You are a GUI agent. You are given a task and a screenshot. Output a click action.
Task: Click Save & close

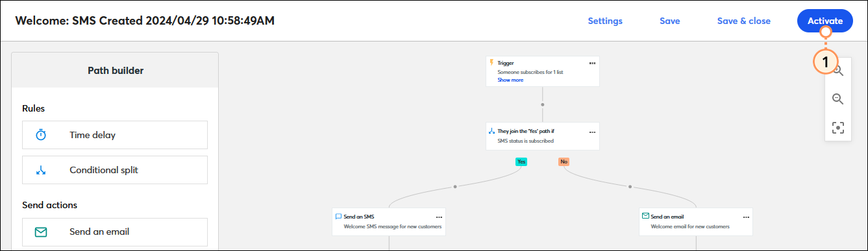click(x=743, y=21)
